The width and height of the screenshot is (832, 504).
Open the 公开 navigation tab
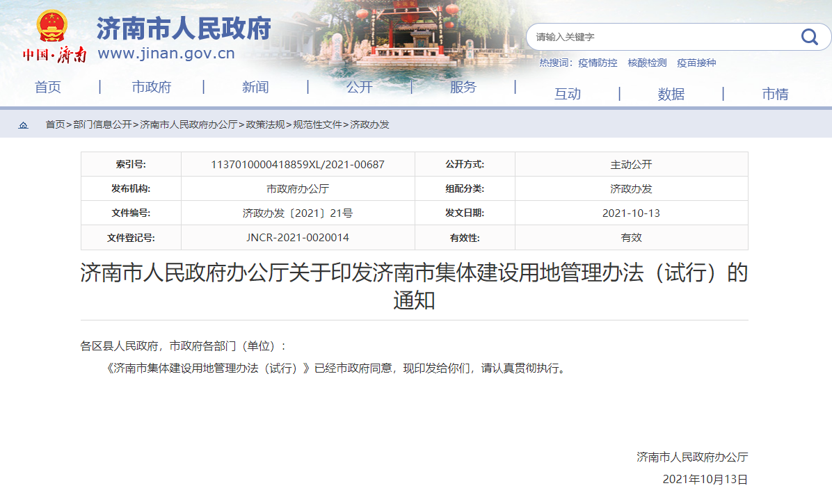coord(360,87)
